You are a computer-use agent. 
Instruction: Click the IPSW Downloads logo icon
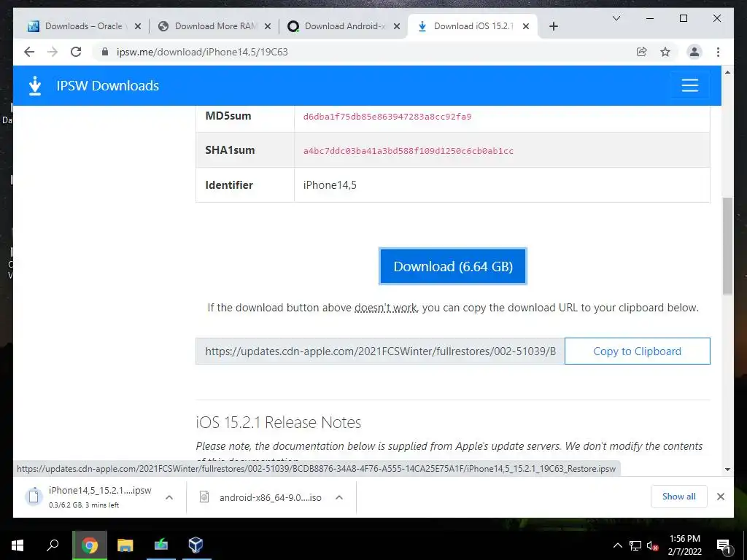(35, 86)
